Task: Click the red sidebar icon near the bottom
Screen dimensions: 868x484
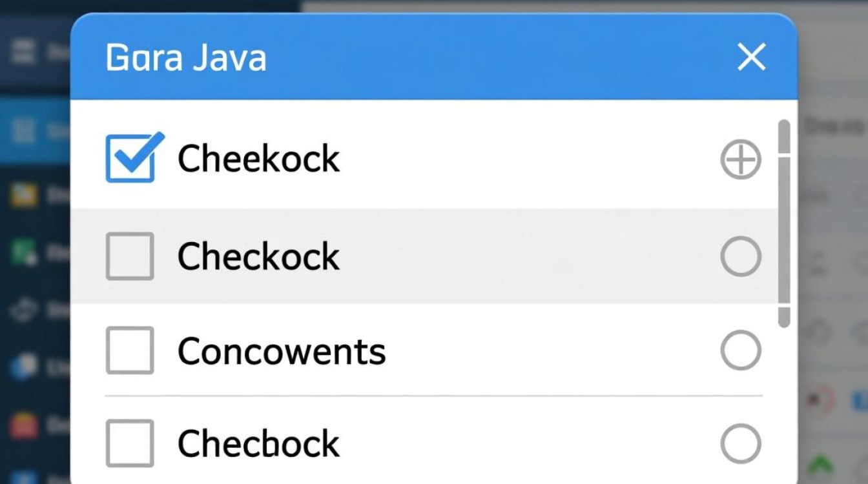Action: click(23, 426)
